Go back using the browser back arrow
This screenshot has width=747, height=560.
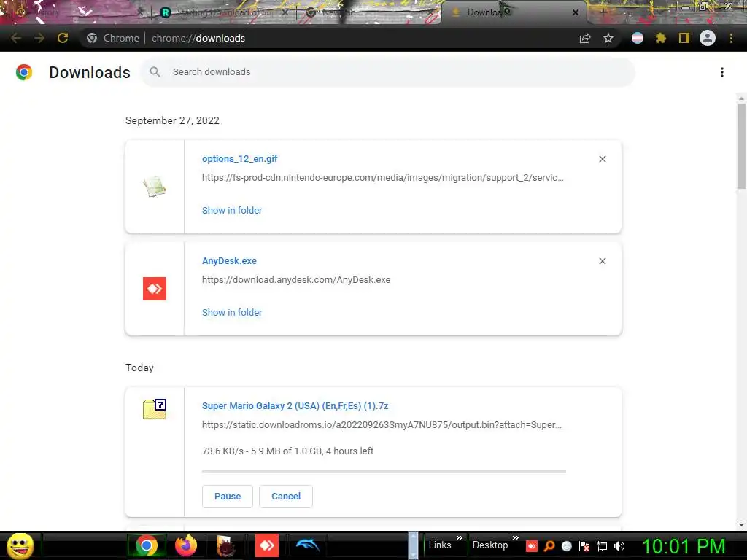point(16,38)
